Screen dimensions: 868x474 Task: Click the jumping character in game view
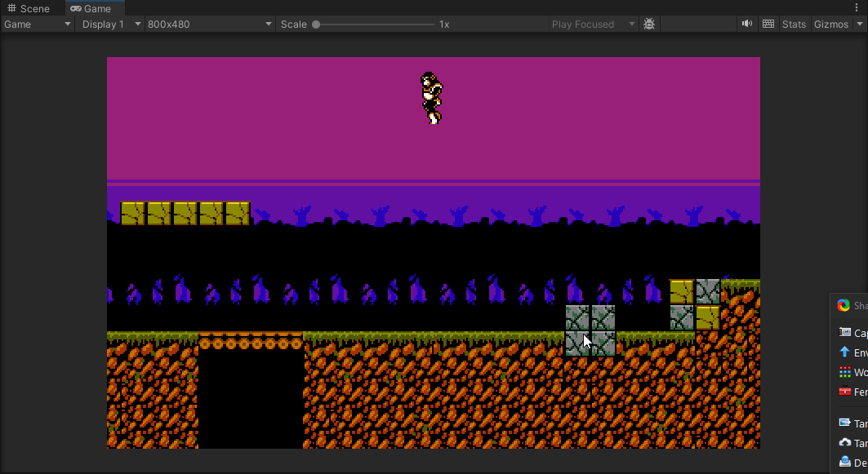(430, 97)
